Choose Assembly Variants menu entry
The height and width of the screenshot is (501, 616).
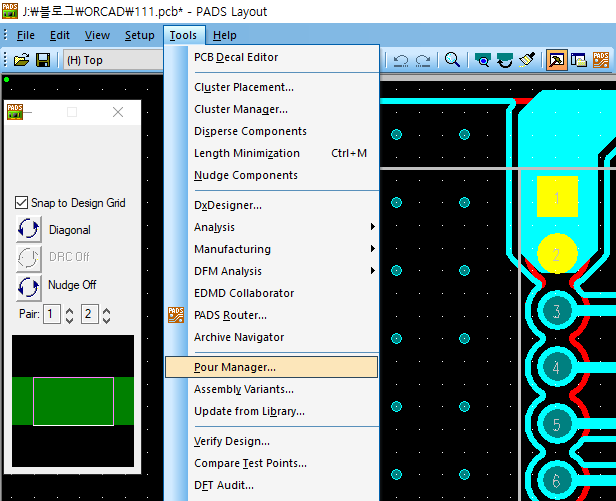[271, 389]
